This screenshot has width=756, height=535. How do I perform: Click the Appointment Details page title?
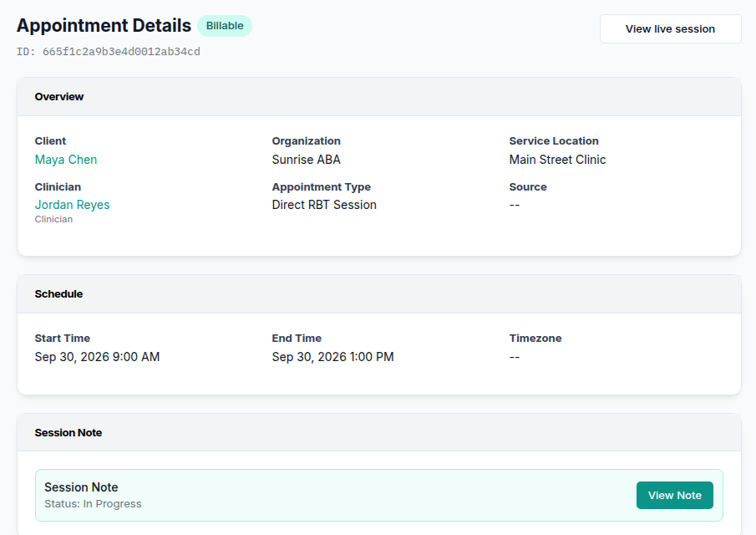coord(104,26)
